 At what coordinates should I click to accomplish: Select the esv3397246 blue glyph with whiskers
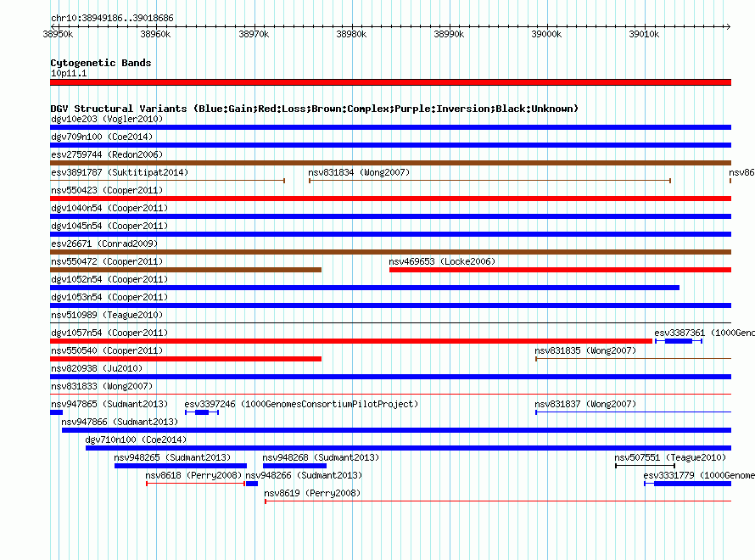202,412
